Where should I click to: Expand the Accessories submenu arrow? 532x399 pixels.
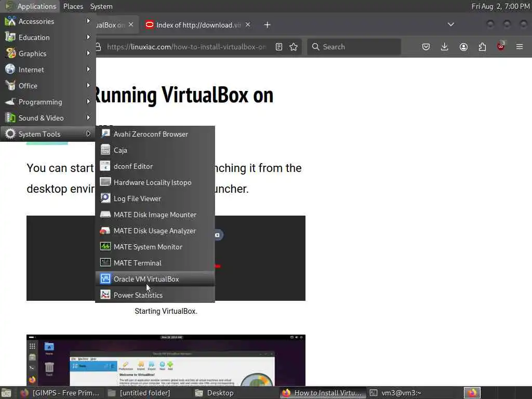click(88, 21)
